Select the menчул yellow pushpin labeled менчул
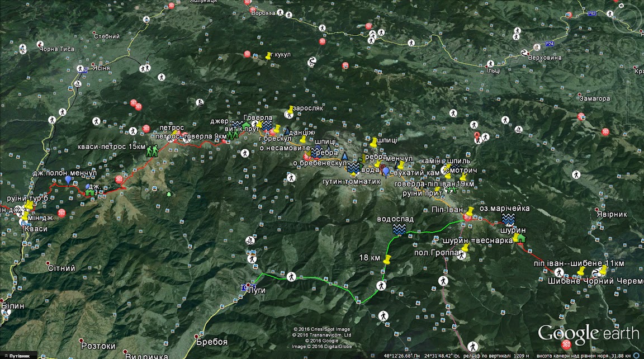 pyautogui.click(x=401, y=165)
